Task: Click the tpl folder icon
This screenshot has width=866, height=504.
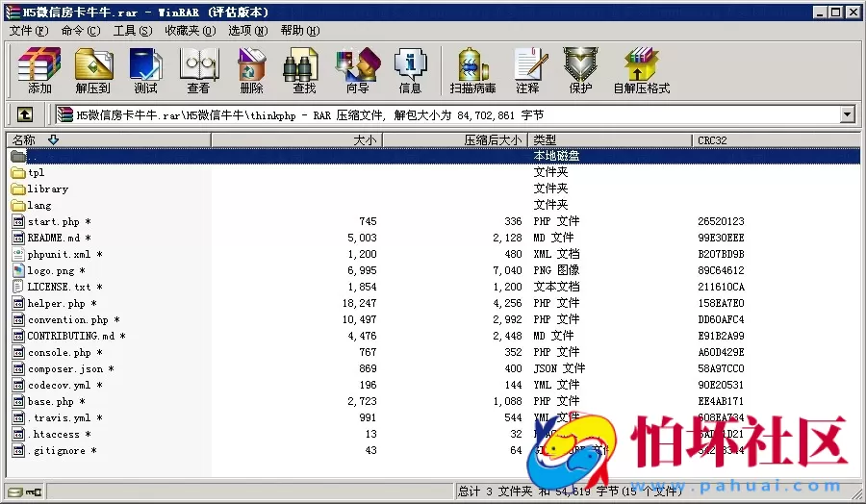Action: pos(18,173)
